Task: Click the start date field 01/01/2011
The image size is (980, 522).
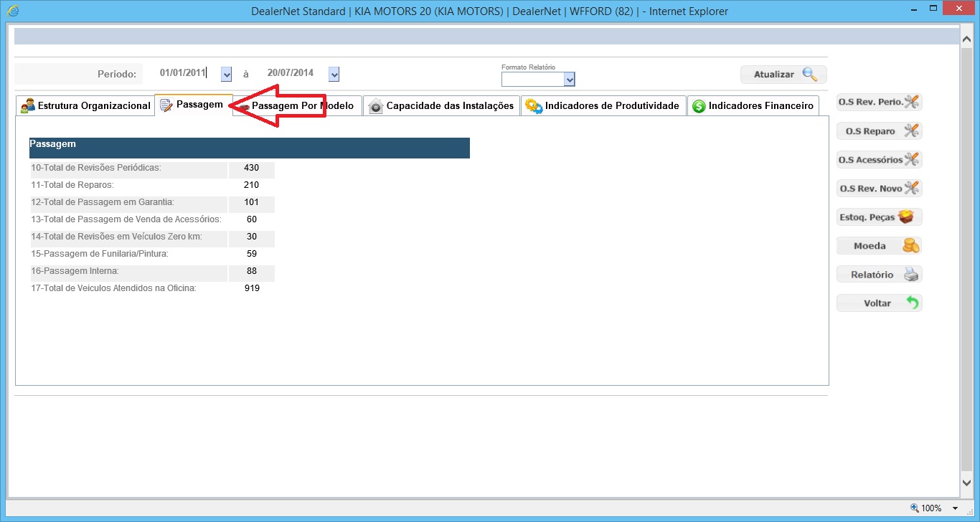Action: tap(183, 72)
